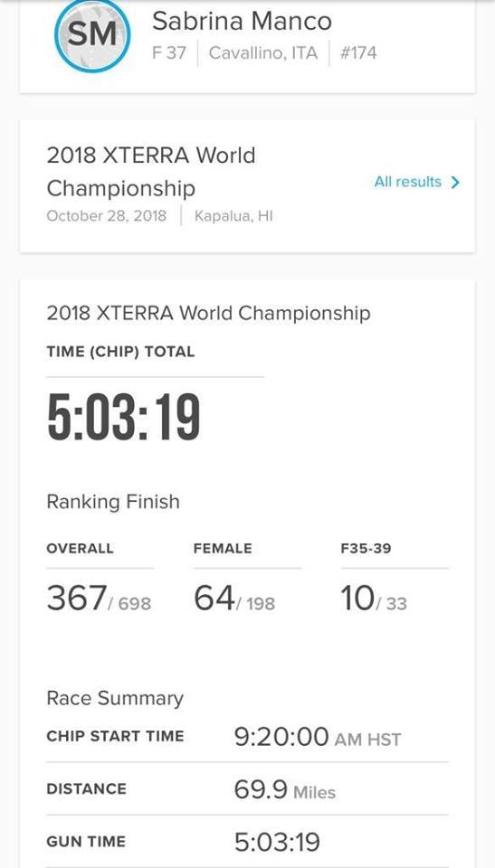Image resolution: width=495 pixels, height=868 pixels.
Task: Click the 5:03:19 chip total time
Action: [124, 418]
